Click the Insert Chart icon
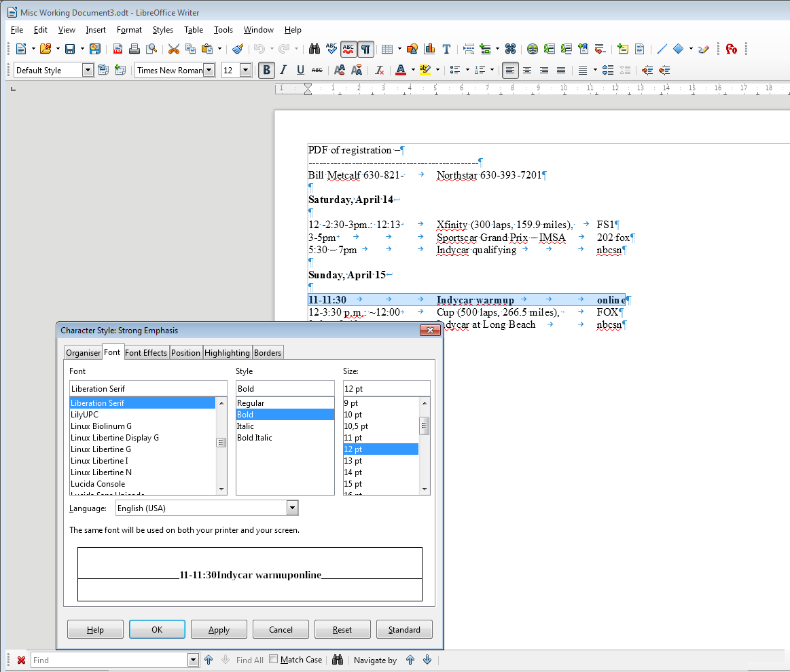 point(429,49)
